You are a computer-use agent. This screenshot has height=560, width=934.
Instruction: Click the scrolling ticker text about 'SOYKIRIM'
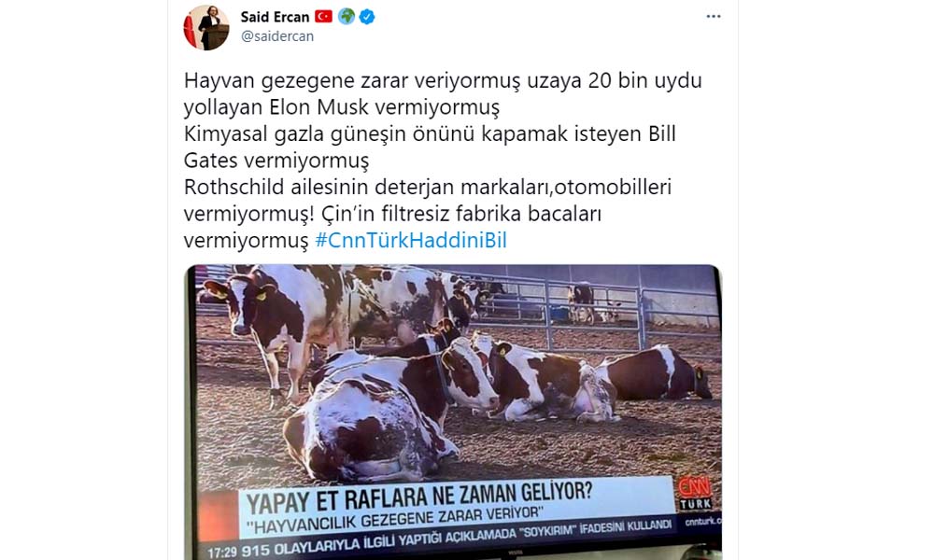(456, 538)
